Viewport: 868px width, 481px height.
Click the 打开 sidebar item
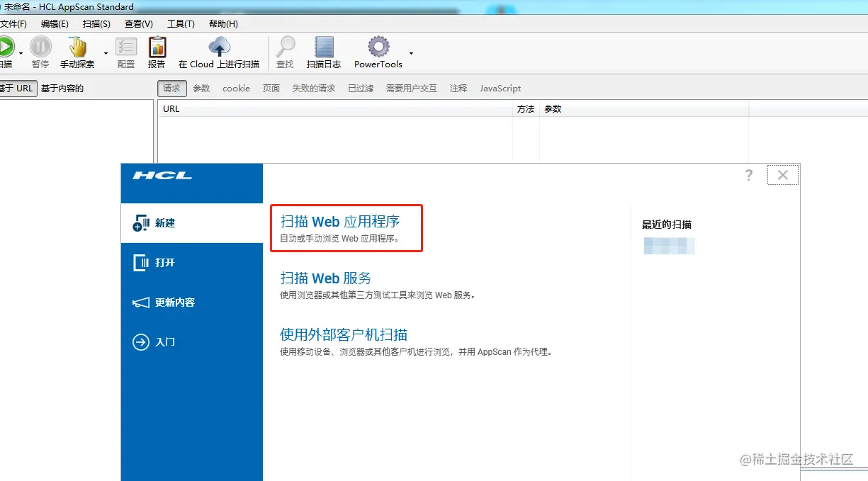[192, 263]
